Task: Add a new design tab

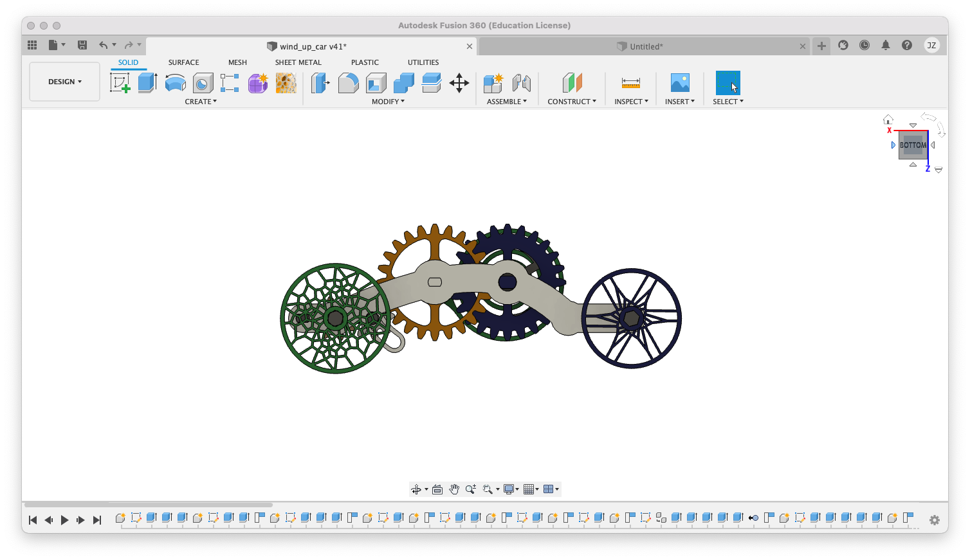Action: tap(821, 46)
